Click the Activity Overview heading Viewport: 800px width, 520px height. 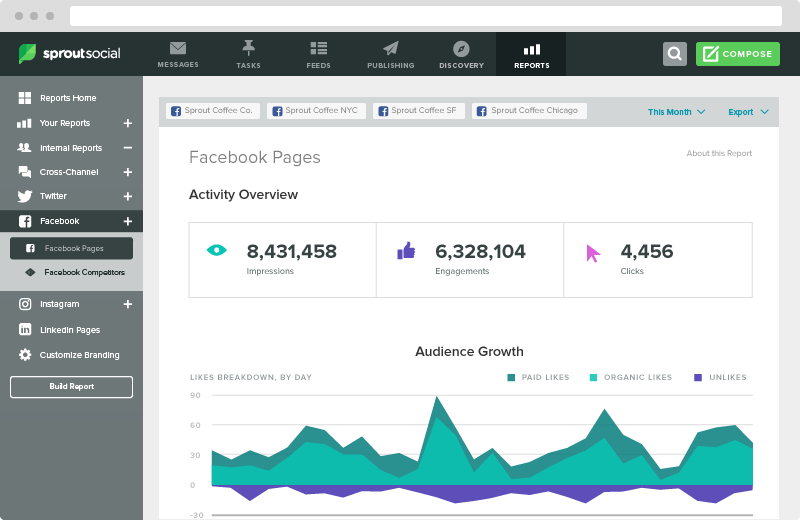(x=243, y=194)
